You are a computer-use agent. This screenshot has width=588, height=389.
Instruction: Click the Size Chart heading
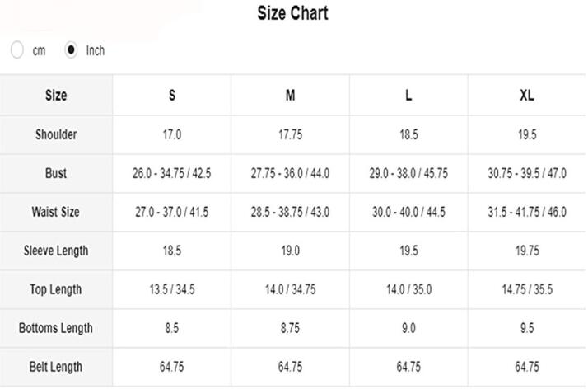pyautogui.click(x=292, y=13)
